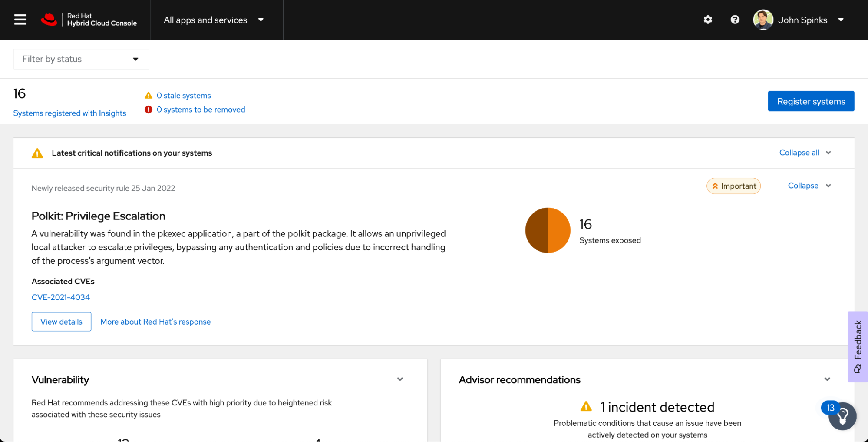Image resolution: width=868 pixels, height=442 pixels.
Task: Open the Filter by status dropdown
Action: point(81,59)
